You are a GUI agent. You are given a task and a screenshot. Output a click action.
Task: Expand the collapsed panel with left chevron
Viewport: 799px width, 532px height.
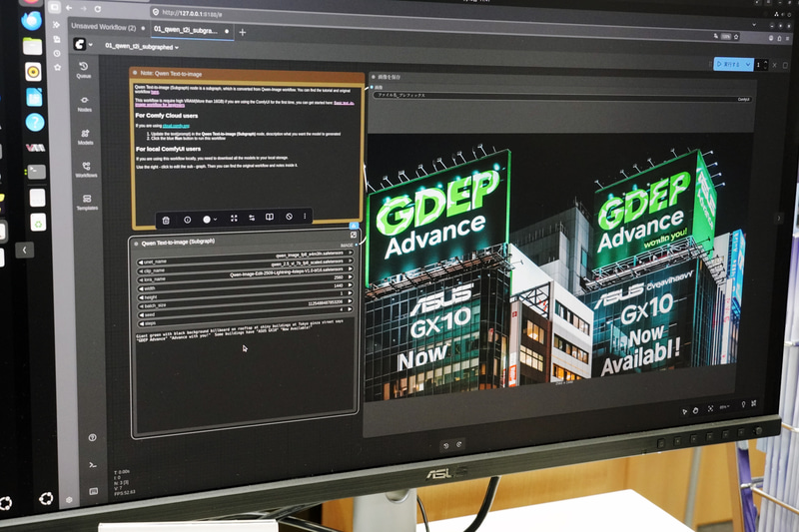coord(24,250)
